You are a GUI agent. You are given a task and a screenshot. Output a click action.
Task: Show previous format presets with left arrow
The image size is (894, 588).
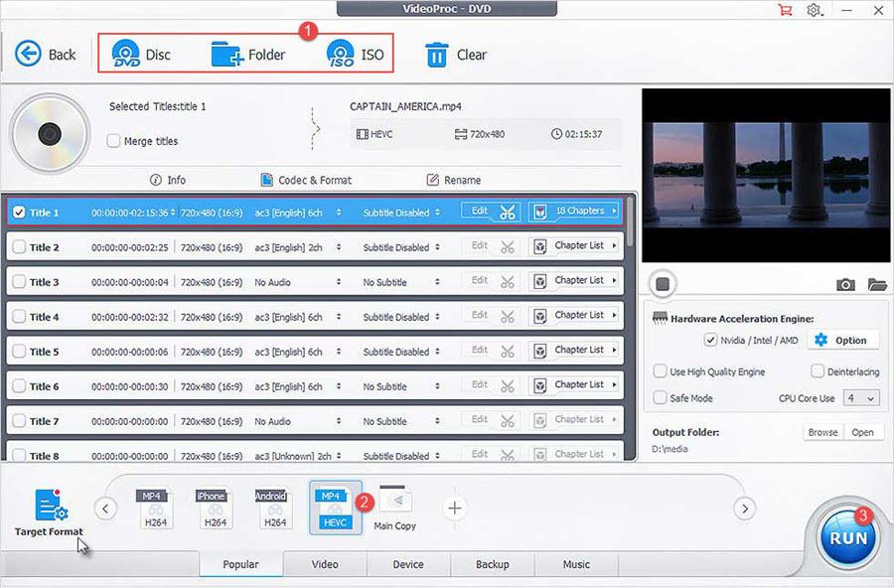pos(105,508)
